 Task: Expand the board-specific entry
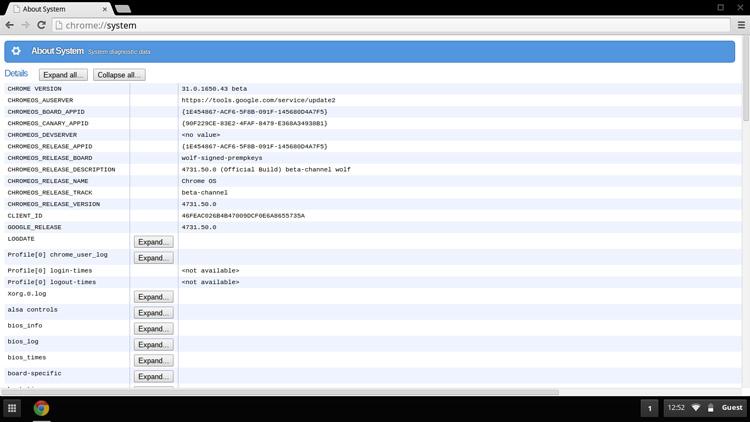coord(154,377)
